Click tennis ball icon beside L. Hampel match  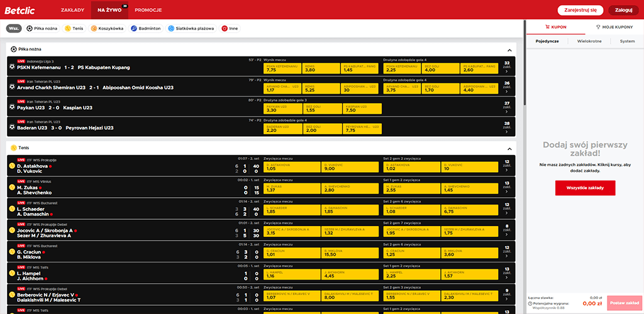[12, 273]
